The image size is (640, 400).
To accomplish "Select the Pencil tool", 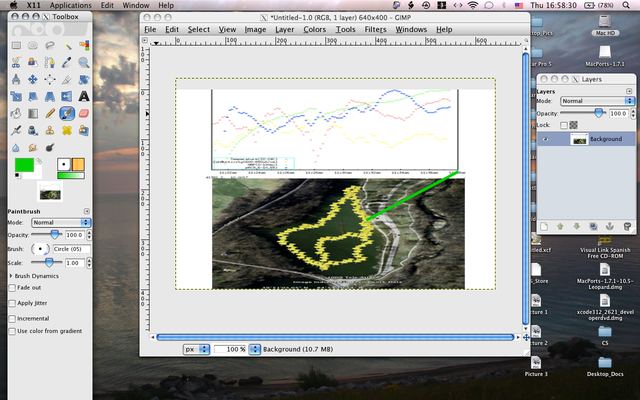I will pos(50,113).
